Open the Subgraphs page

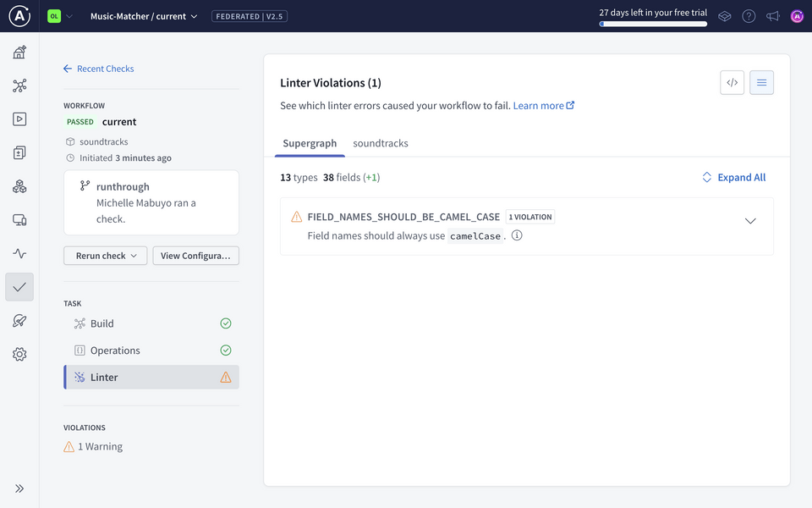pyautogui.click(x=19, y=185)
